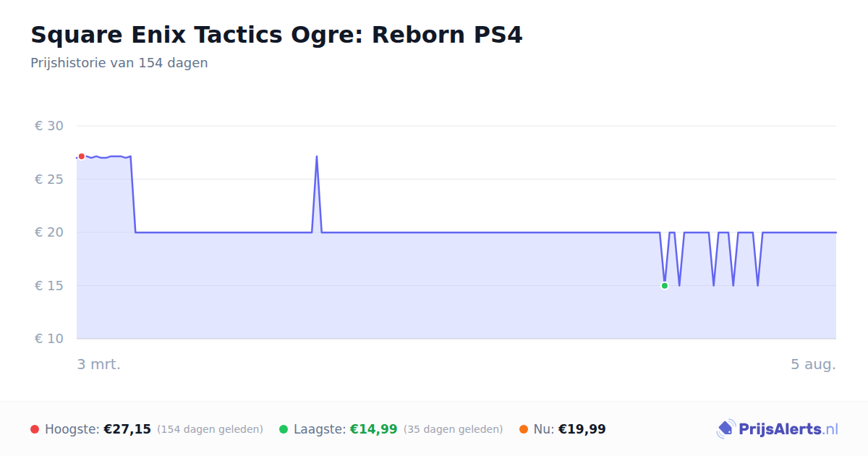Click the PrijsAlerts price tag logo icon
The image size is (868, 456).
[726, 429]
